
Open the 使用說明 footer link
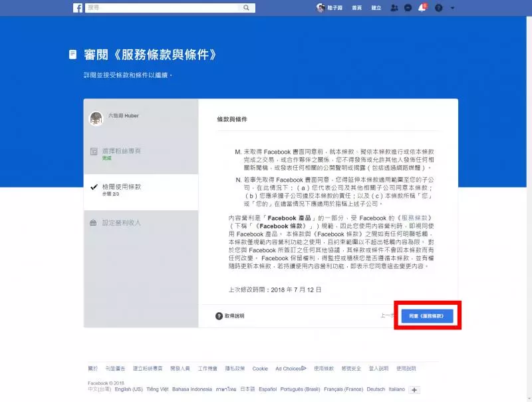coord(406,368)
